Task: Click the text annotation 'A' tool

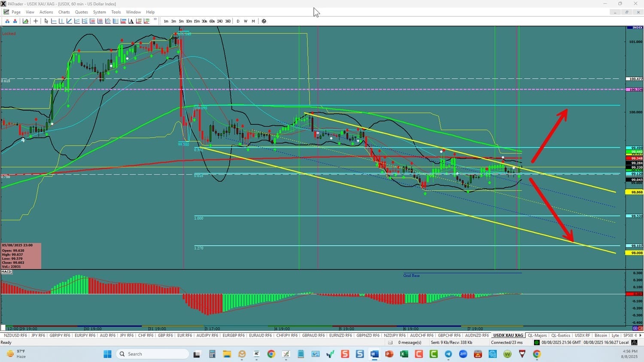Action: coord(131,21)
